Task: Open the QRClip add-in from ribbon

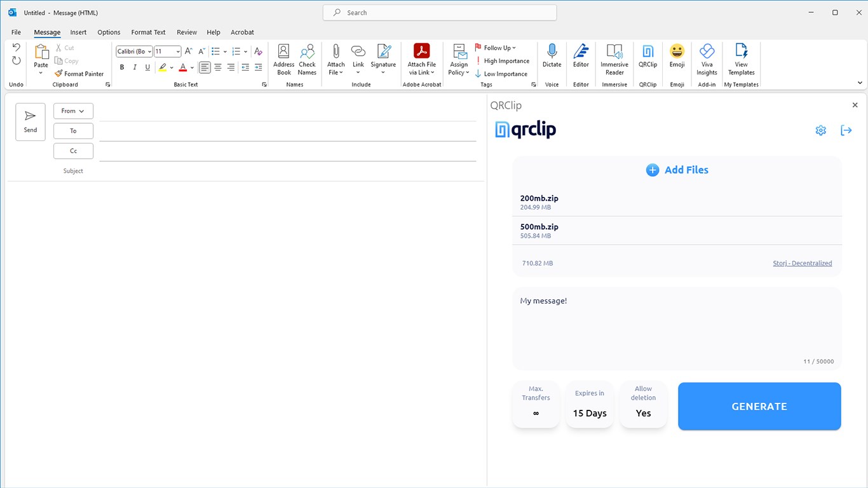Action: [648, 57]
